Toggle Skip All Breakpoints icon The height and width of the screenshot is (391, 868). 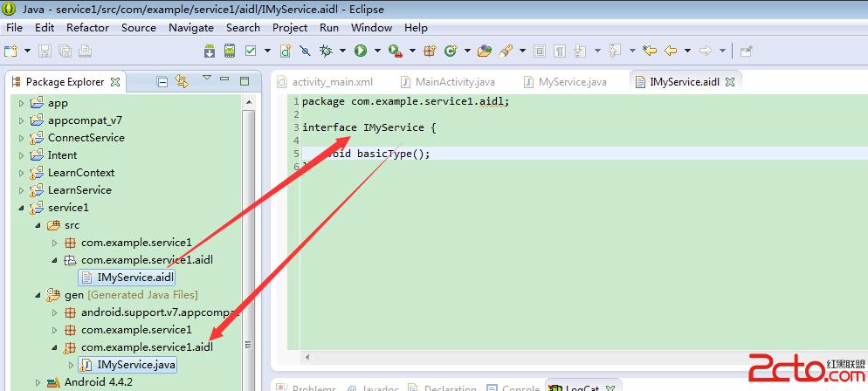(x=305, y=51)
